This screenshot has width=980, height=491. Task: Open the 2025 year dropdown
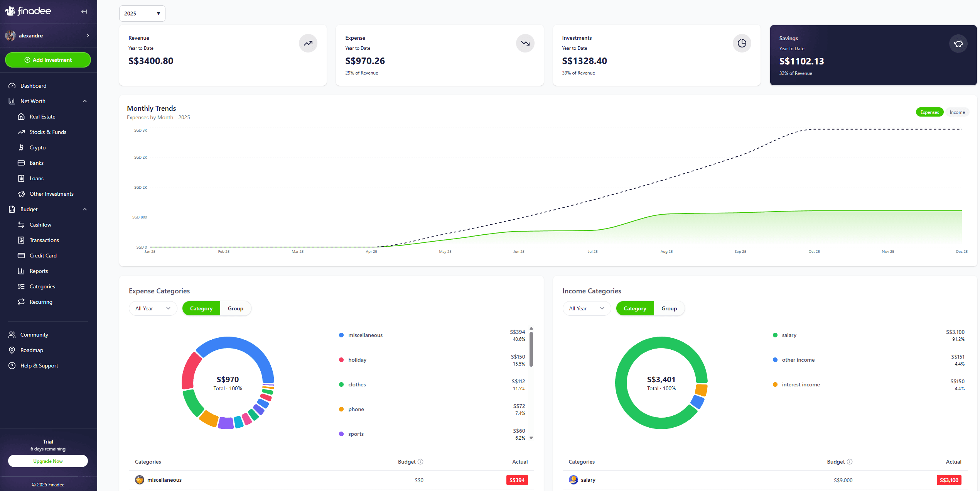(142, 13)
